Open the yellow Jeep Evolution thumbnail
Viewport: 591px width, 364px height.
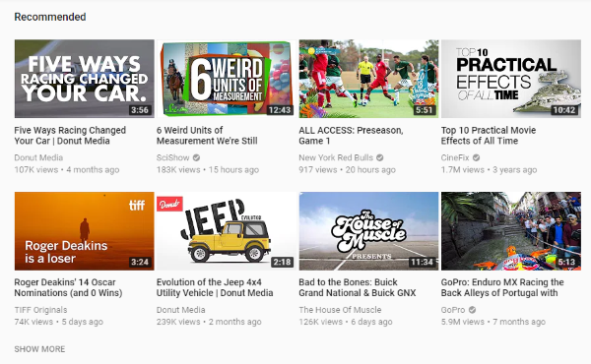point(227,231)
